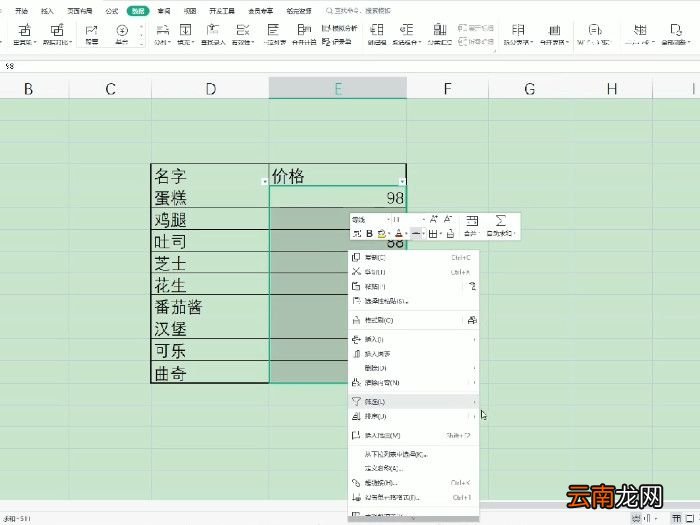Viewport: 700px width, 525px height.
Task: Choose Define Name (定义名称) item
Action: pyautogui.click(x=413, y=468)
